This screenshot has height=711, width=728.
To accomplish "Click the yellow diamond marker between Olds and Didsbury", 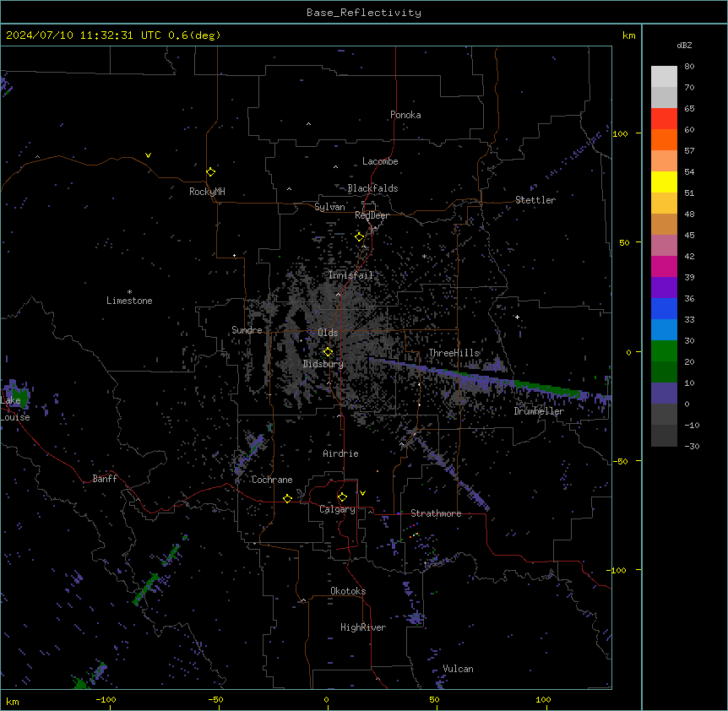I will pyautogui.click(x=328, y=352).
